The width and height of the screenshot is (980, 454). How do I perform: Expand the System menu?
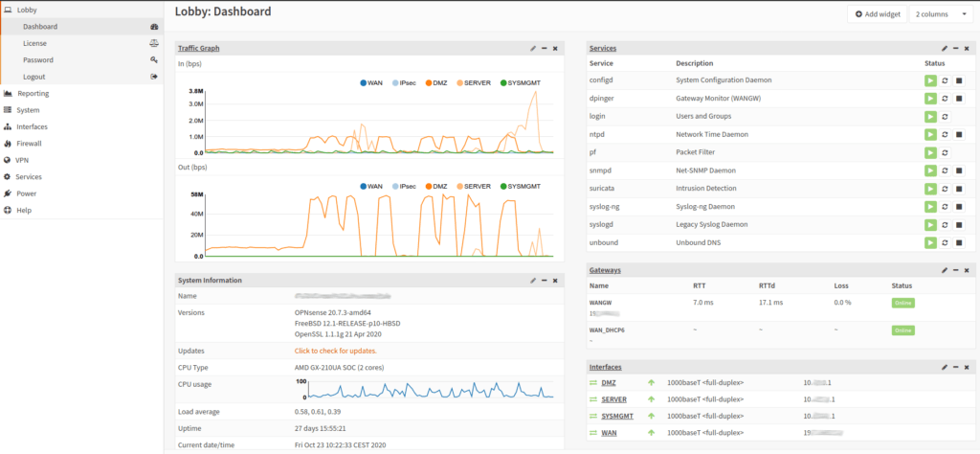coord(81,110)
